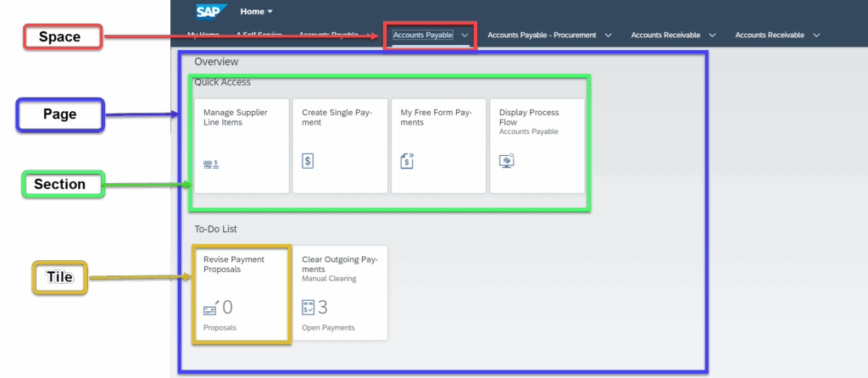The image size is (868, 378).
Task: Open the Display Process Flow tile title
Action: tap(531, 117)
